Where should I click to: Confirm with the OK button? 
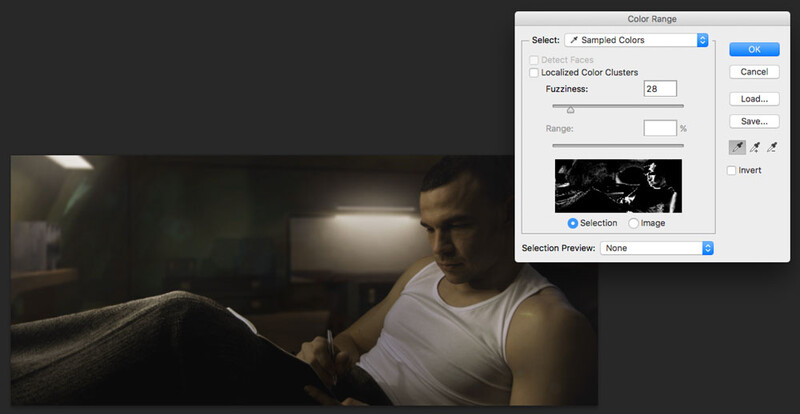(x=754, y=50)
